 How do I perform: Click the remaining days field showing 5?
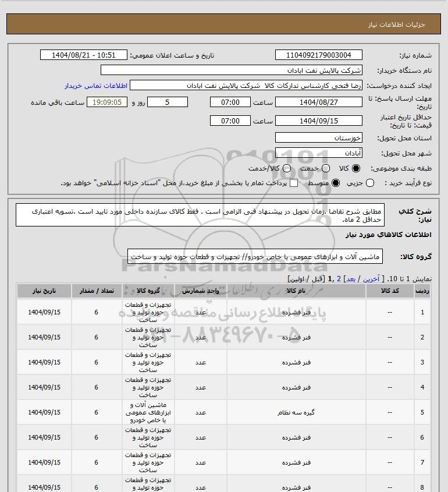(168, 102)
